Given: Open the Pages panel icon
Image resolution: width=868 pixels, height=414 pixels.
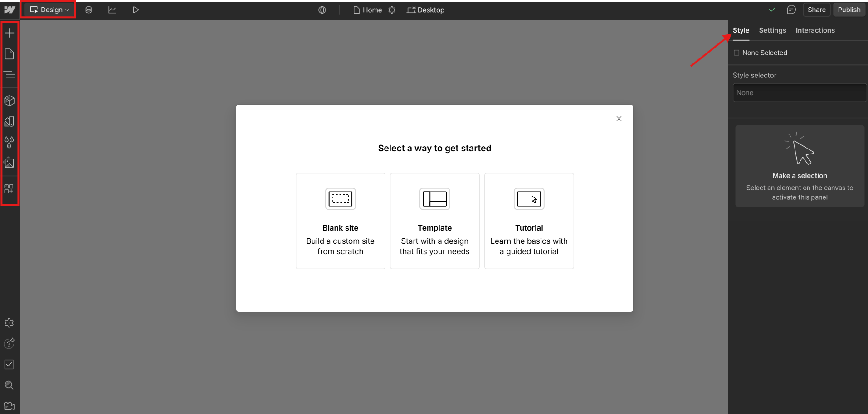Looking at the screenshot, I should point(10,54).
